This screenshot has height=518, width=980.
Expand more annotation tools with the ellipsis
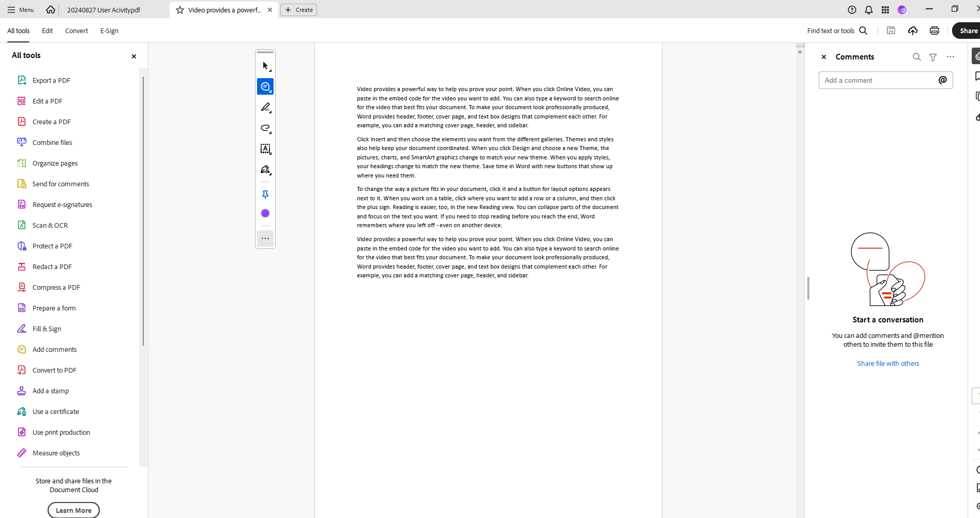point(265,239)
